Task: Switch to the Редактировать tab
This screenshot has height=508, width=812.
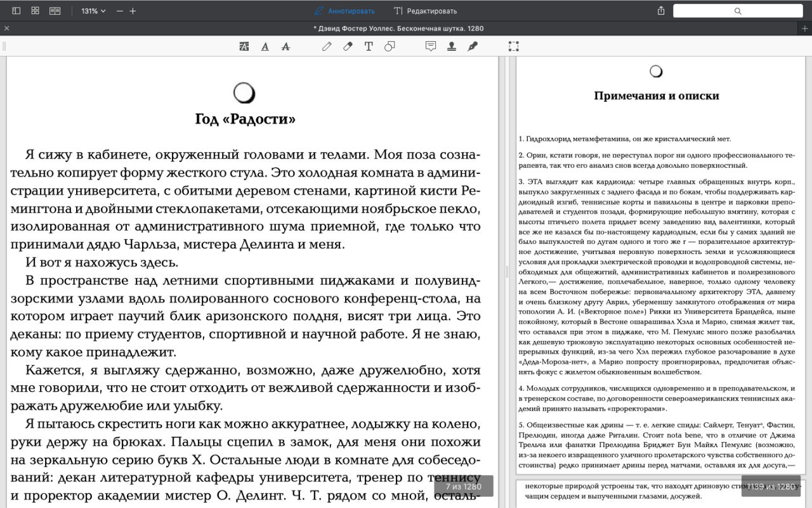Action: (x=425, y=11)
